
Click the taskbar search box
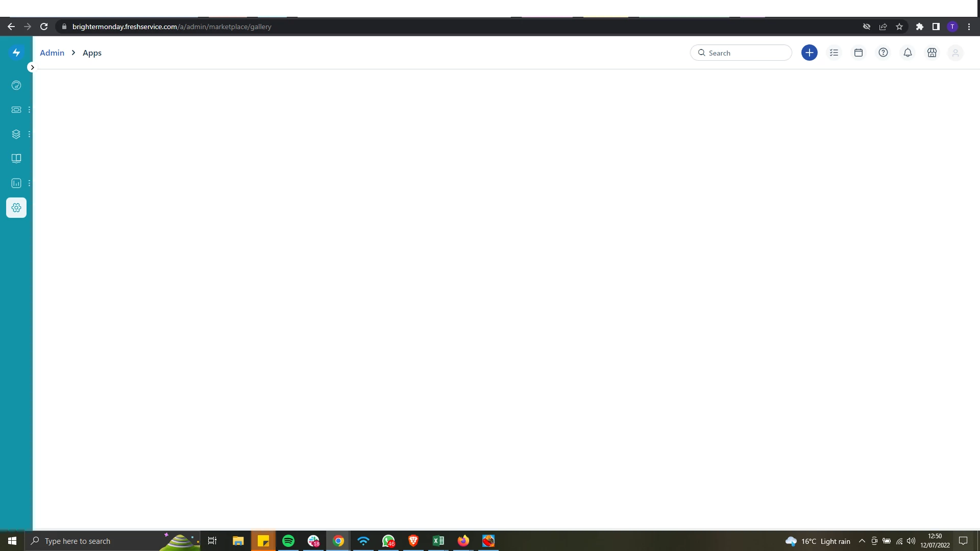[x=112, y=541]
